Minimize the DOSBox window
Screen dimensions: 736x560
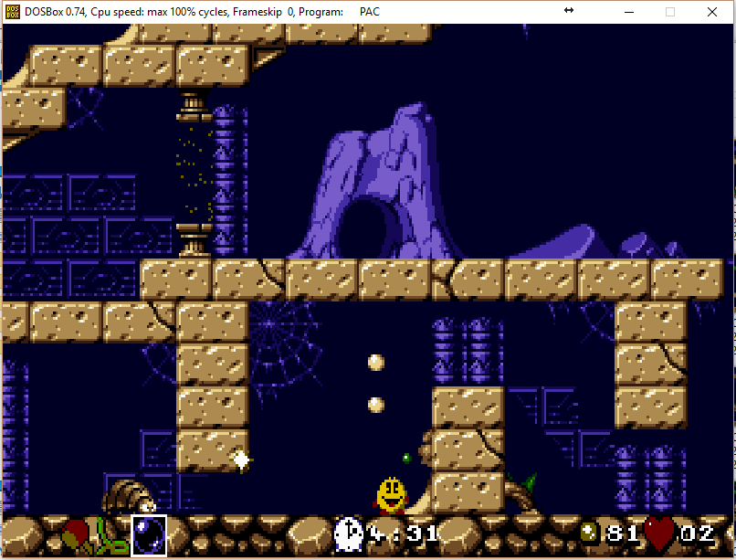(x=629, y=12)
